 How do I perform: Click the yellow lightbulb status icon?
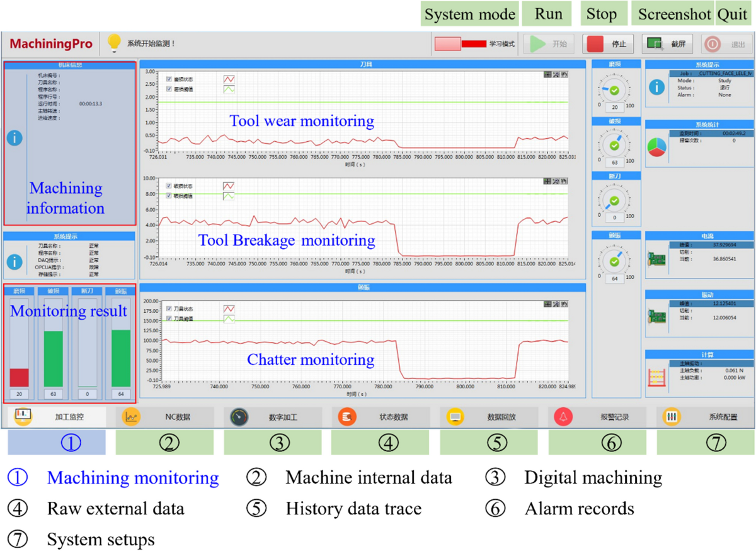point(114,43)
